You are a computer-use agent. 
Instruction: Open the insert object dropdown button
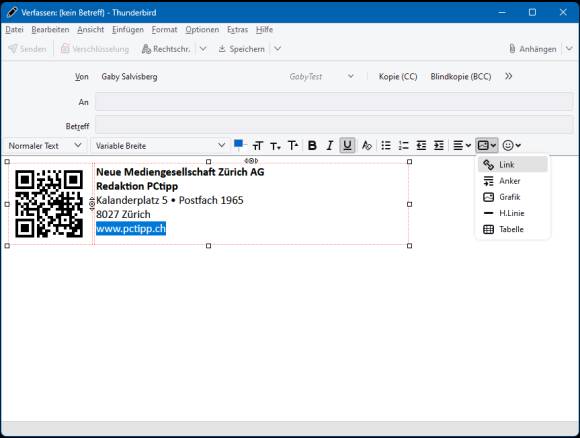[486, 145]
